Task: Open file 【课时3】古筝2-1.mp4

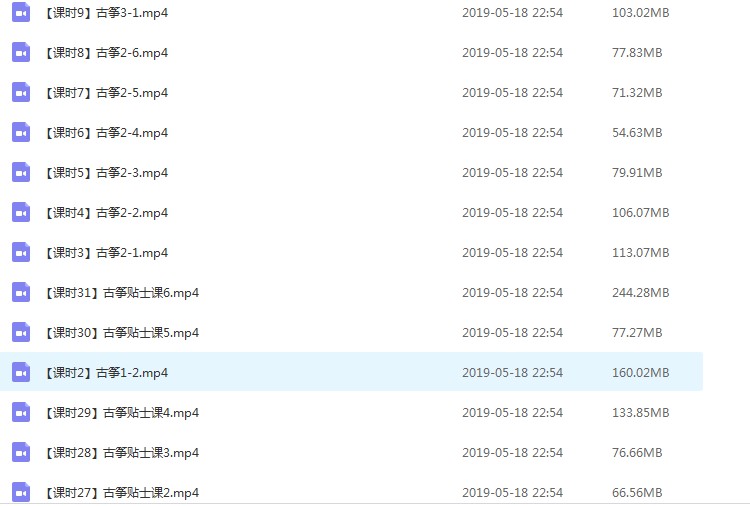Action: [106, 253]
